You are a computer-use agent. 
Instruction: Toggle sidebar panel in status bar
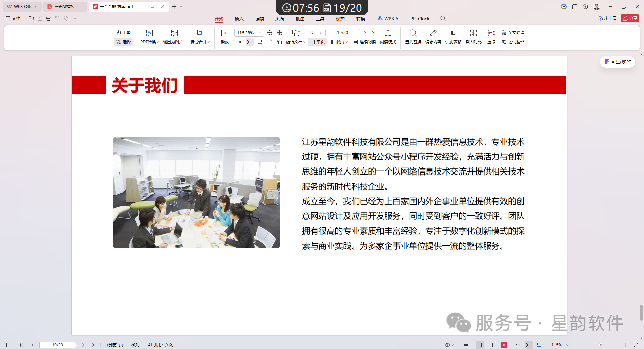8,345
